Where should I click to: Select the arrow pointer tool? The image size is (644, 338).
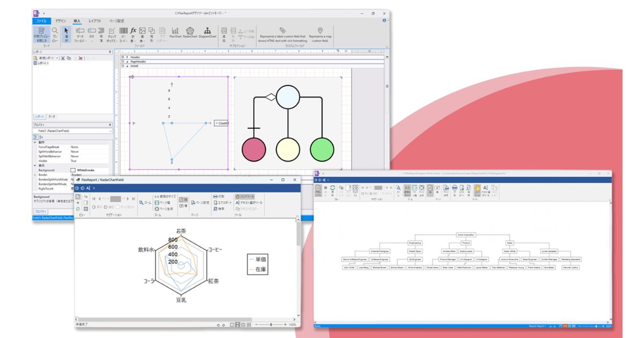coord(67,34)
